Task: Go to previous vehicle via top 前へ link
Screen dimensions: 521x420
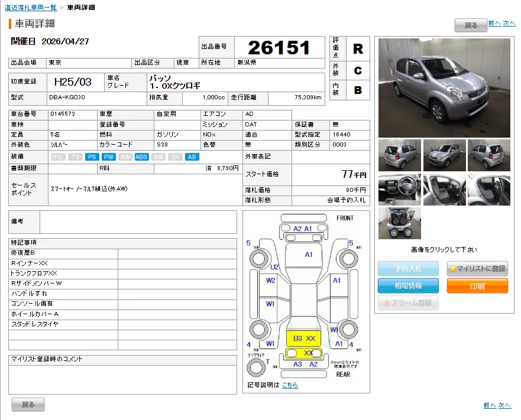Action: click(x=494, y=23)
